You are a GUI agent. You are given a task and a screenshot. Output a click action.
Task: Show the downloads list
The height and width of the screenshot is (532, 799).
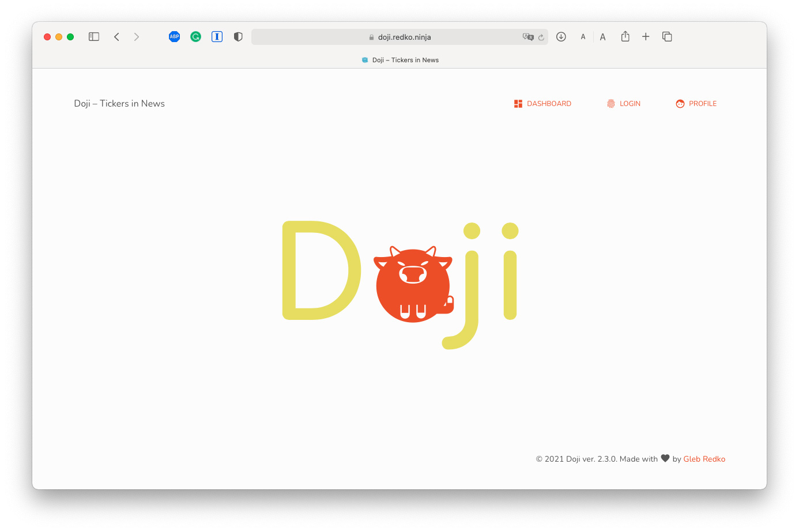561,37
